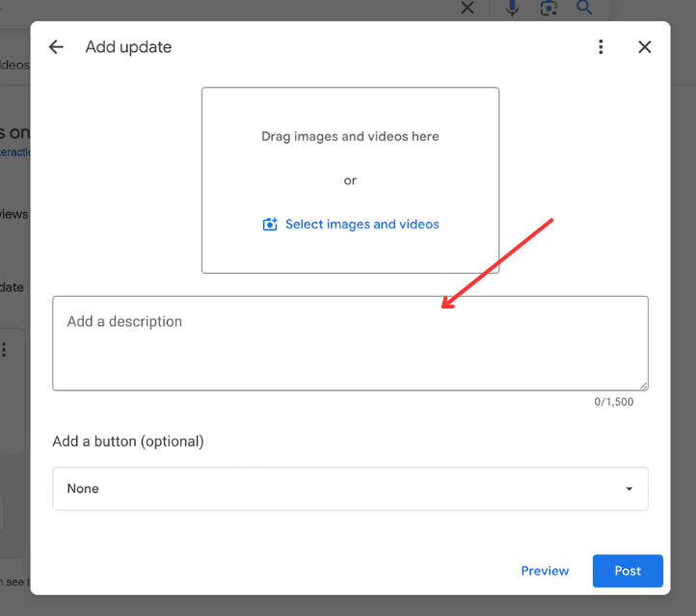The width and height of the screenshot is (696, 616).
Task: Open the three-dot more options menu
Action: click(601, 47)
